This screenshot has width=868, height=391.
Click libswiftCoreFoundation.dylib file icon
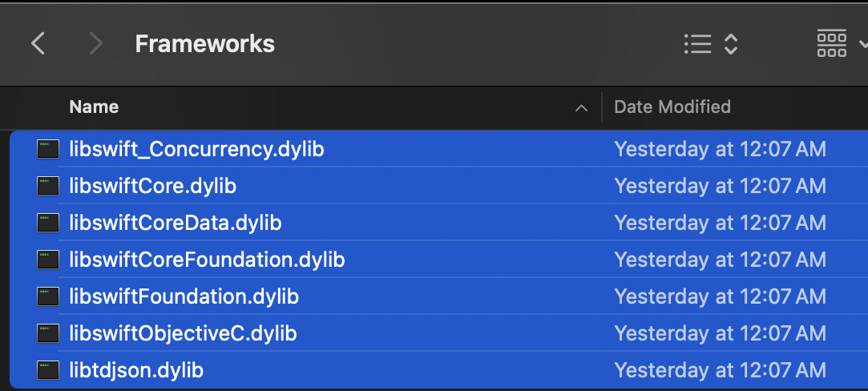point(48,260)
